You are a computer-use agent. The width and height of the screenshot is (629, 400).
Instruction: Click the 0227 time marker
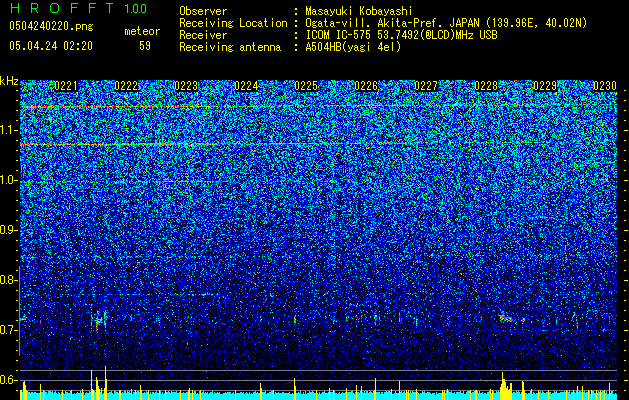[x=426, y=86]
